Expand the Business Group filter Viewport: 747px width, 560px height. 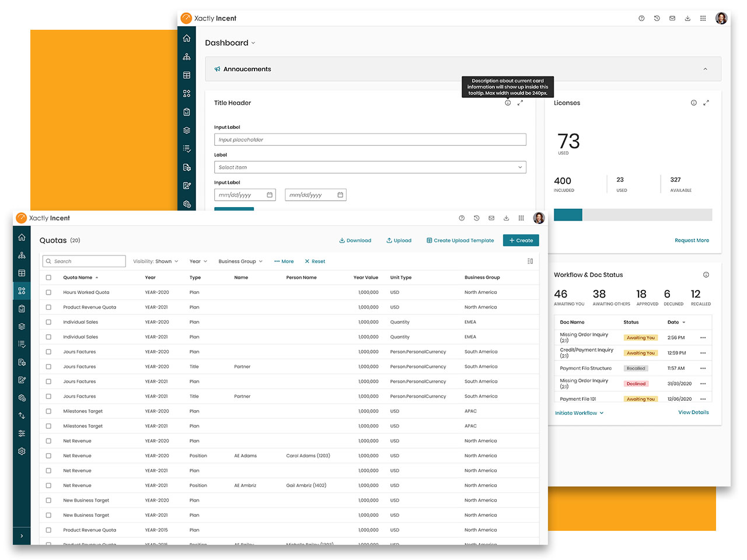click(240, 261)
